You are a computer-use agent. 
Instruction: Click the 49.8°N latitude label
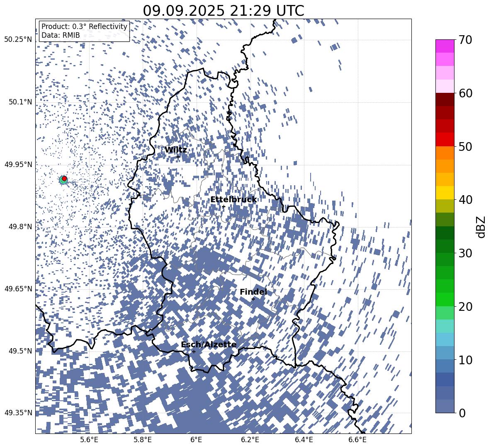pos(20,227)
